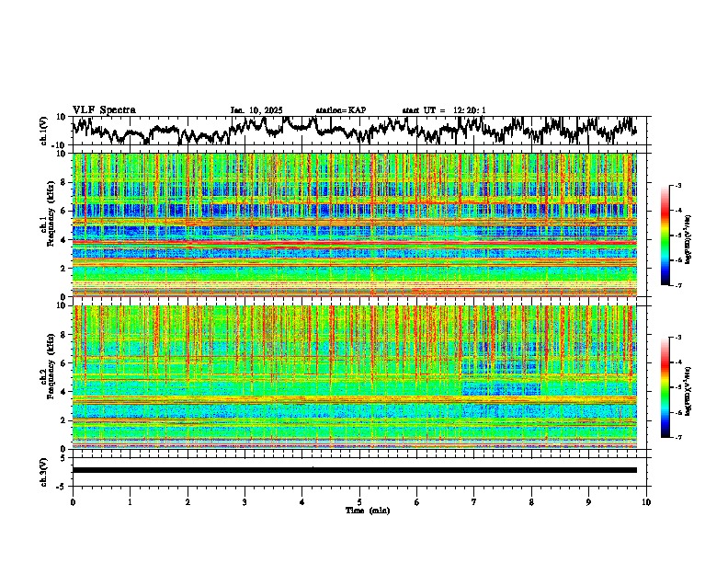Screen dimensions: 728x563
Task: Click the ch.1 voltage waveform trace
Action: point(355,130)
